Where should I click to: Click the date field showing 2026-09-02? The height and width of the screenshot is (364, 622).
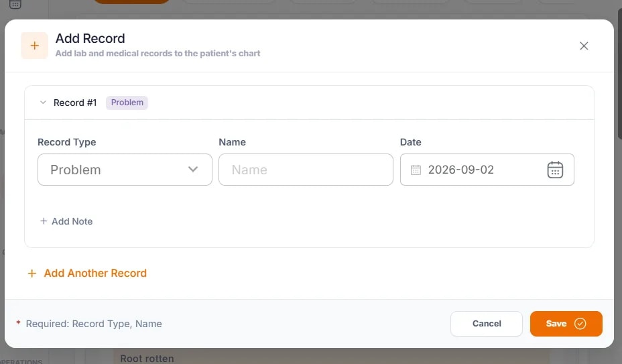487,170
